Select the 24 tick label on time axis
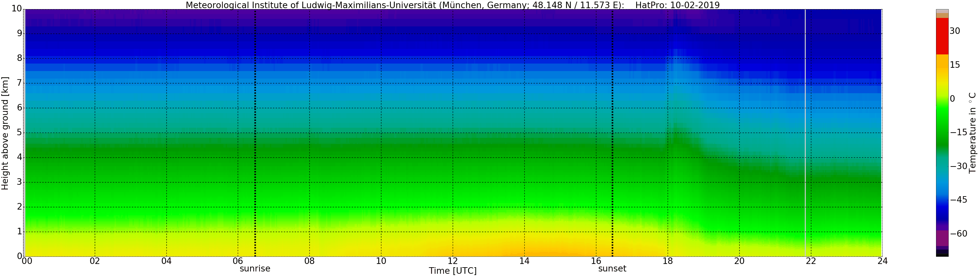Screen dimensions: 980x277 click(x=883, y=261)
